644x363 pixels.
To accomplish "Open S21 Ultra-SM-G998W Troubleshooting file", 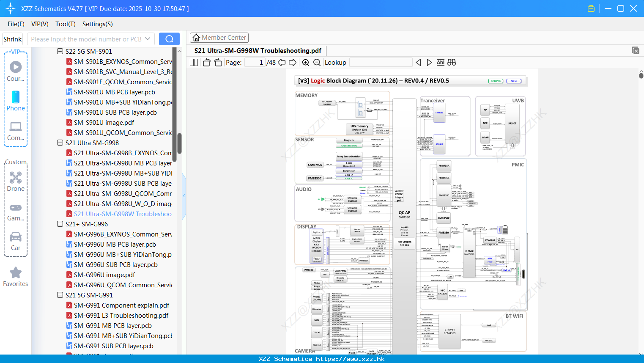I will [119, 214].
